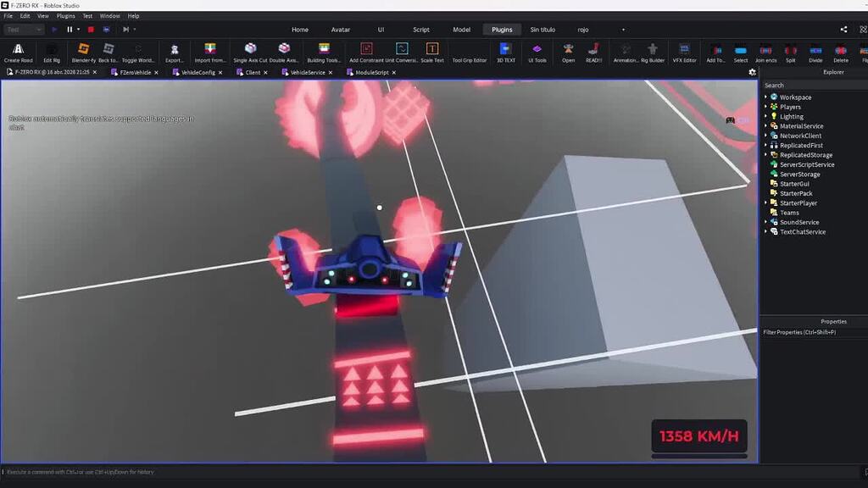Open the Create Road plugin
The width and height of the screenshot is (868, 488).
pos(19,53)
